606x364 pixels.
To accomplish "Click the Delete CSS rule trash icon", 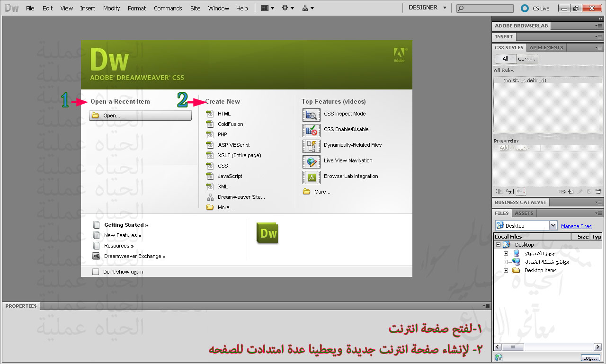I will [x=598, y=192].
